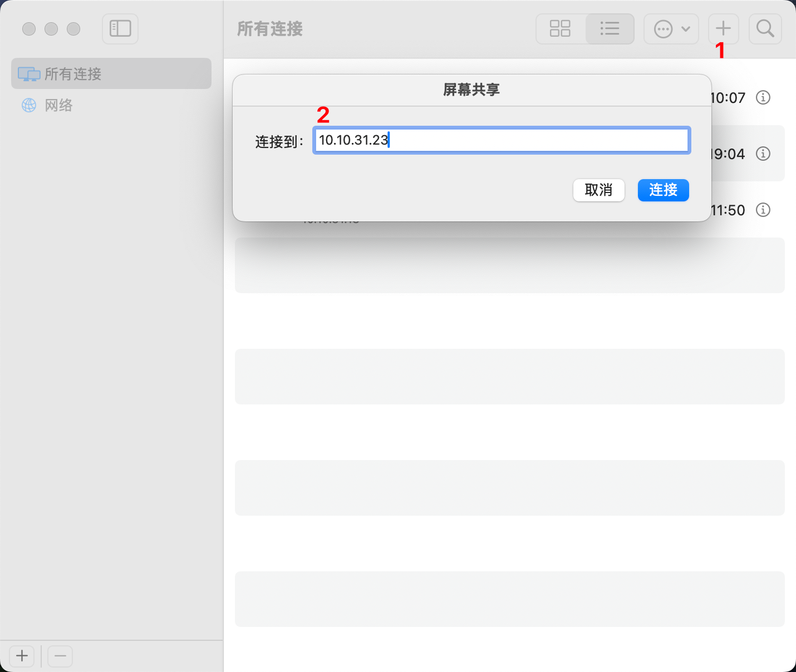Open the search magnifier icon
Screen dimensions: 796x672
pyautogui.click(x=765, y=28)
